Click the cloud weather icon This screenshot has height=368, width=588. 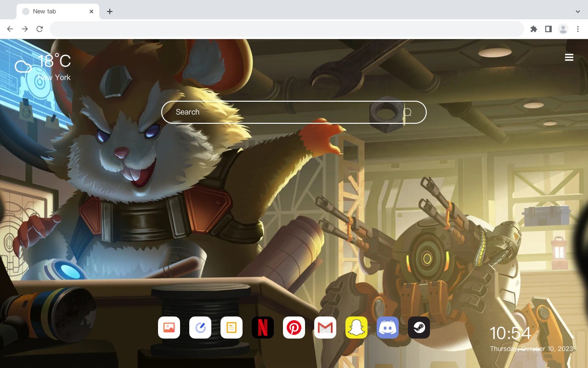23,67
